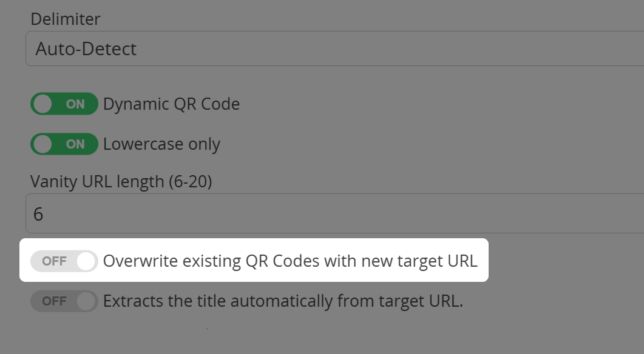
Task: Select the value 6 in the length field
Action: click(x=38, y=214)
